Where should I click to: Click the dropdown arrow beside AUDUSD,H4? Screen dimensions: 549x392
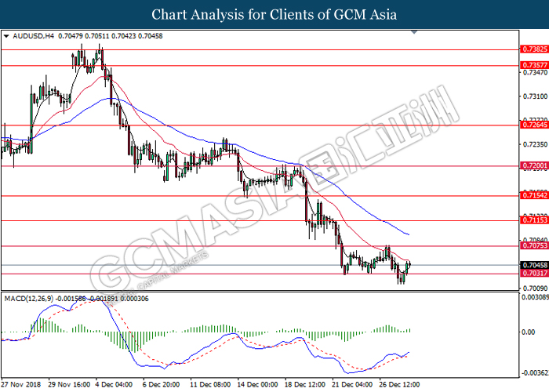(x=6, y=36)
